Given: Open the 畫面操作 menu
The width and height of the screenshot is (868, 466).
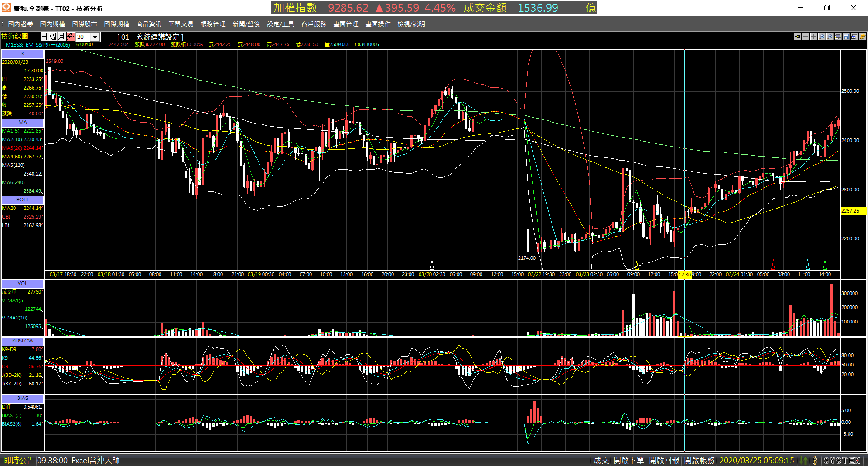Looking at the screenshot, I should [378, 24].
